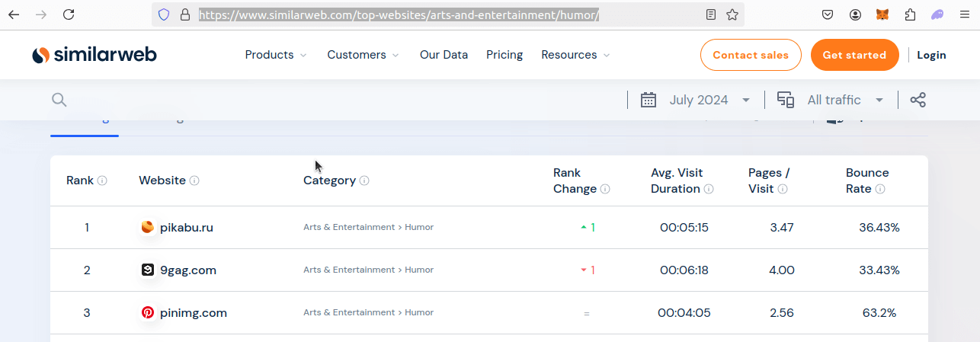
Task: Expand the Products menu
Action: click(276, 55)
